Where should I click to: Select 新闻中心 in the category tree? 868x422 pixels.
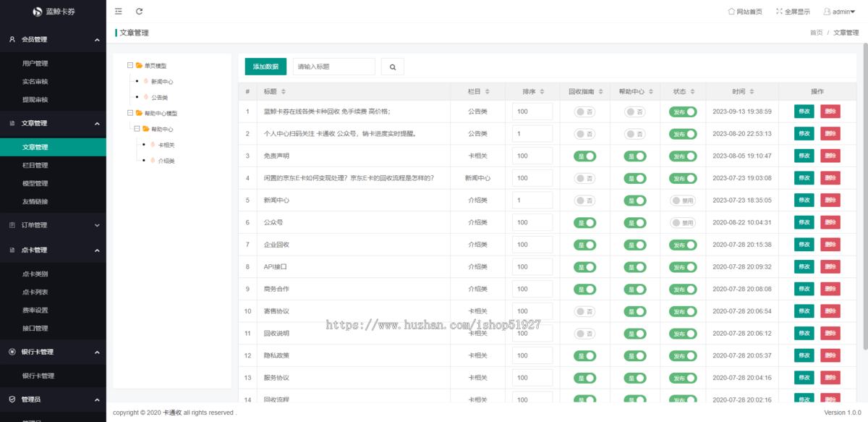pos(162,82)
